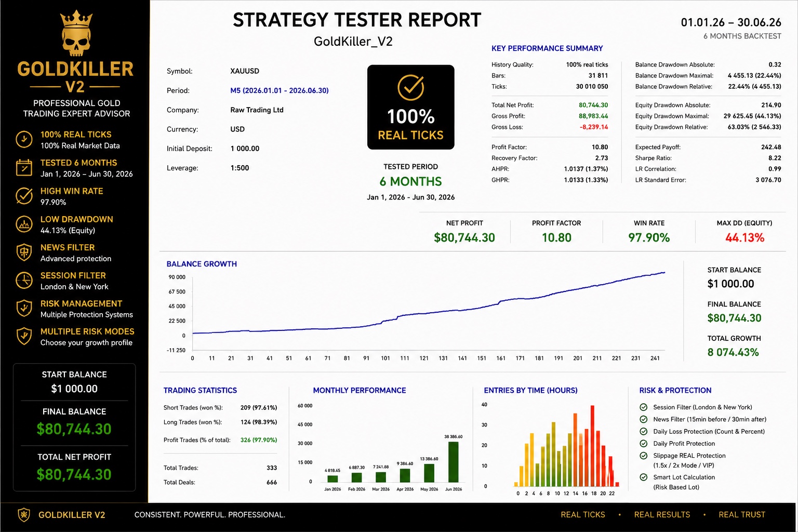Click the date range 01.01.26 – 30.06.26

[x=731, y=22]
